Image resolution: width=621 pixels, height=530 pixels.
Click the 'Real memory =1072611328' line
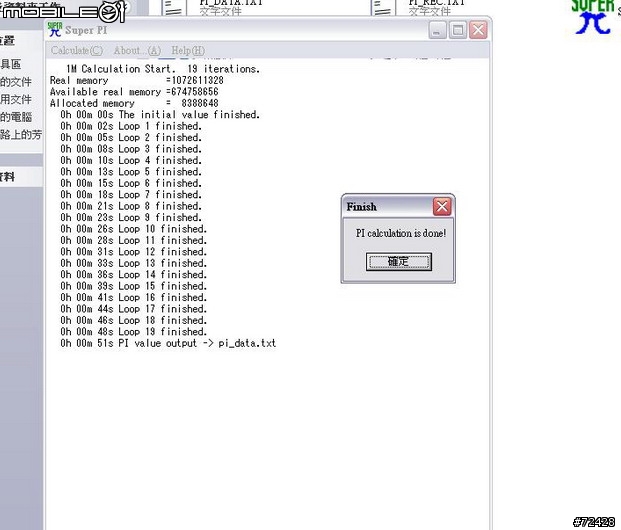coord(137,80)
